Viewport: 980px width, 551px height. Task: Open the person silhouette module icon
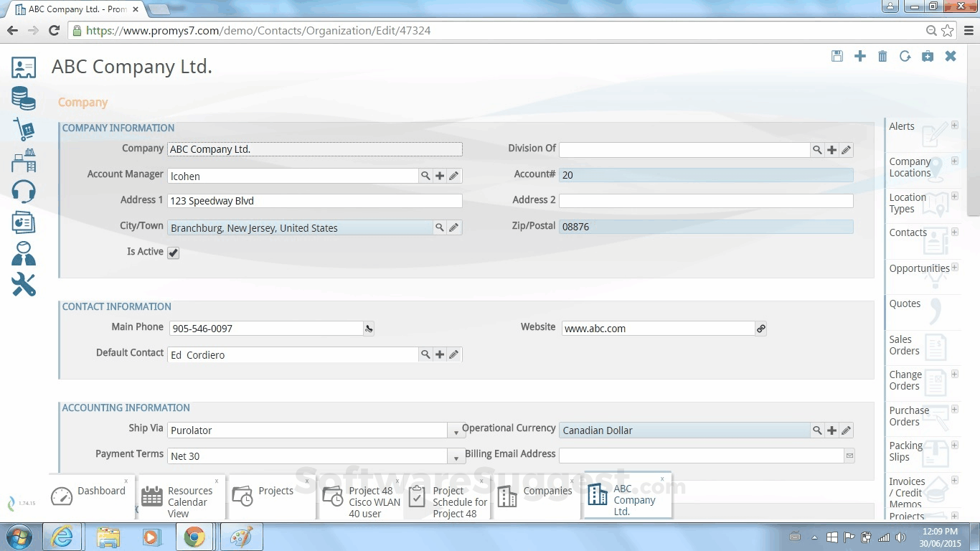click(x=24, y=254)
